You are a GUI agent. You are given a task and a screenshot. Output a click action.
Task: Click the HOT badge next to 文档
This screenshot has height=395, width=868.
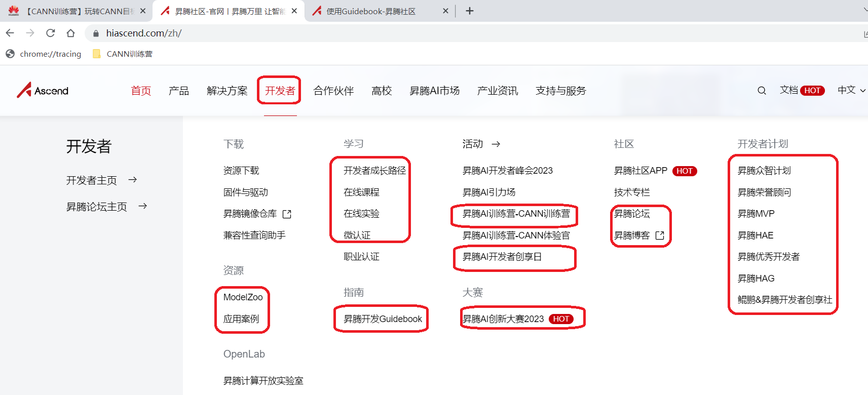tap(812, 91)
